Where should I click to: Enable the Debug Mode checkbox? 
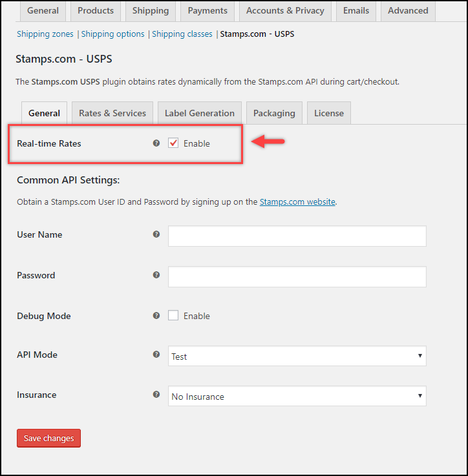coord(173,315)
